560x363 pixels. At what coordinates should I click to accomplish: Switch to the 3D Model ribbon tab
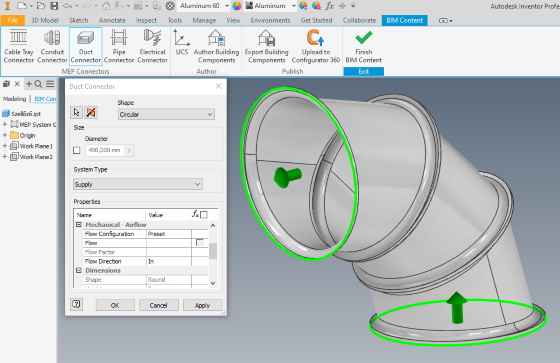45,20
